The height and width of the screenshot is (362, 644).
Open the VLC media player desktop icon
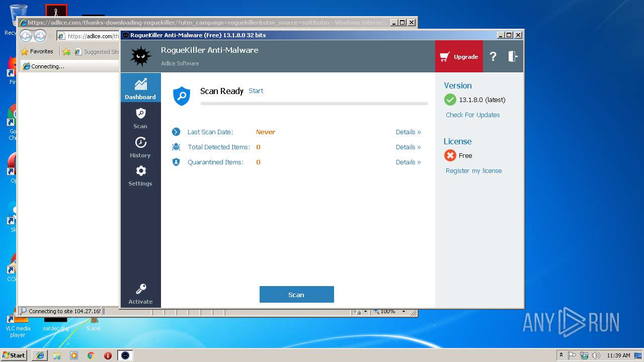tap(18, 327)
